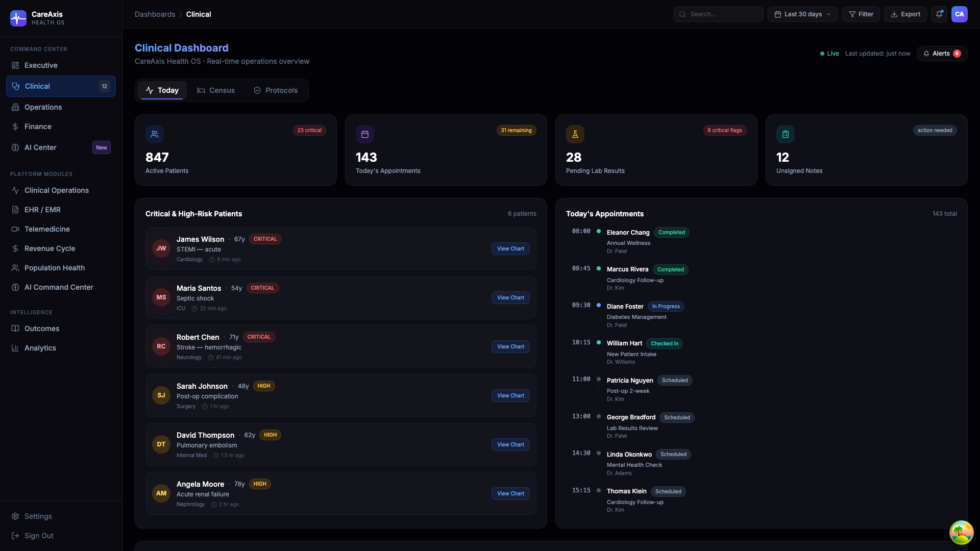View Chart for Sarah Johnson
Screen dimensions: 980x551
pyautogui.click(x=510, y=395)
